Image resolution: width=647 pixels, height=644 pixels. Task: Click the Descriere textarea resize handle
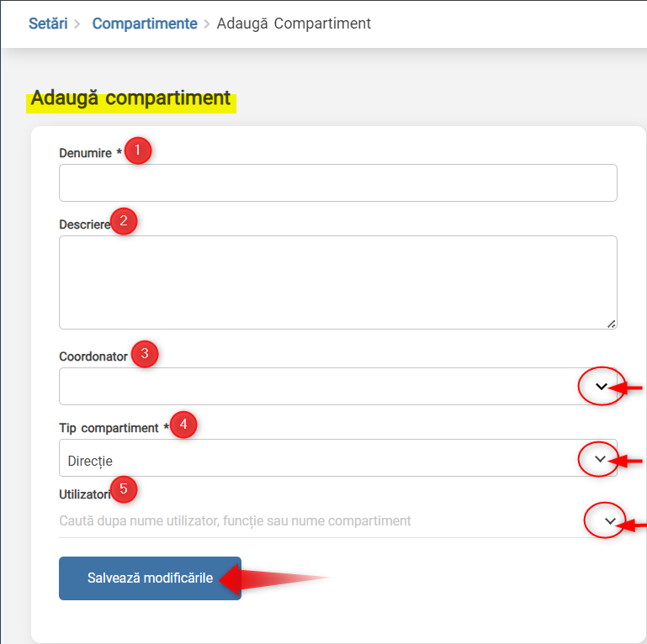(x=611, y=324)
